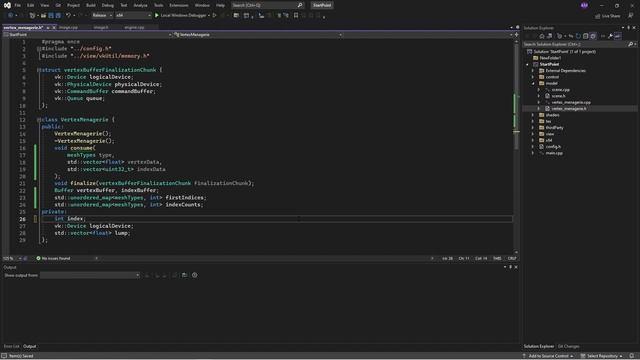
Task: Pin the Solution Explorer panel
Action: (629, 28)
